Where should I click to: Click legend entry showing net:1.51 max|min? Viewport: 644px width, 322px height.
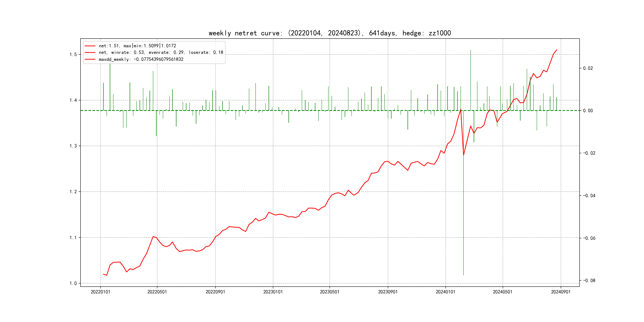pos(137,46)
